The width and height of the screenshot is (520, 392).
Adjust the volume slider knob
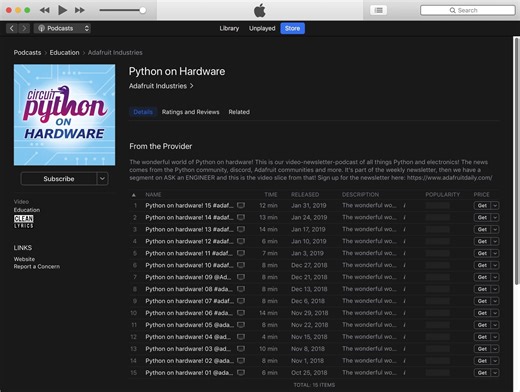143,10
